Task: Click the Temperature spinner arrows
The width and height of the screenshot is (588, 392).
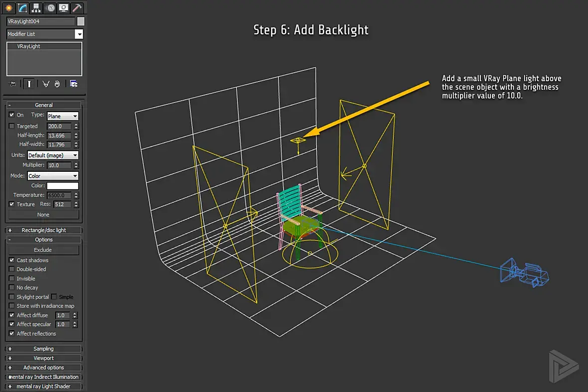Action: (x=76, y=195)
